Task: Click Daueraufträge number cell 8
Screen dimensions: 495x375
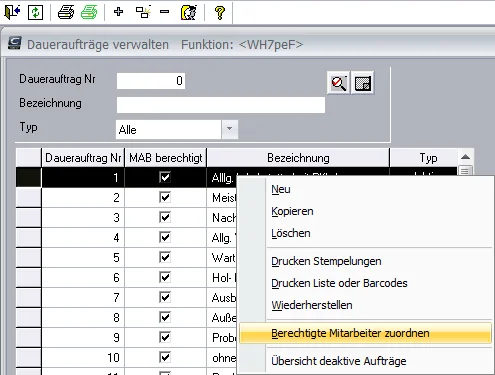Action: (83, 317)
